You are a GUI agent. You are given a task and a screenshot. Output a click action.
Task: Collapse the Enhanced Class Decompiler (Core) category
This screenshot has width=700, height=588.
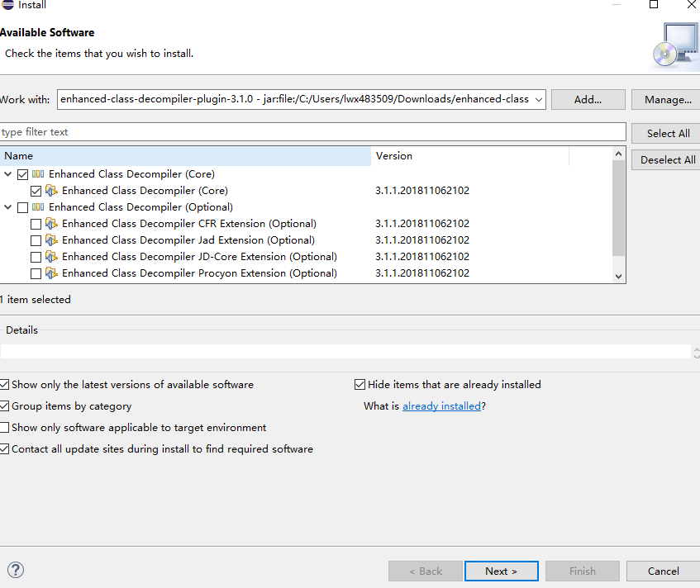click(8, 174)
